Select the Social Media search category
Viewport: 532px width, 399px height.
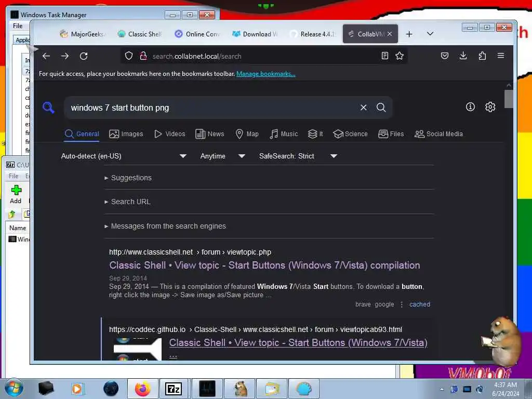438,134
